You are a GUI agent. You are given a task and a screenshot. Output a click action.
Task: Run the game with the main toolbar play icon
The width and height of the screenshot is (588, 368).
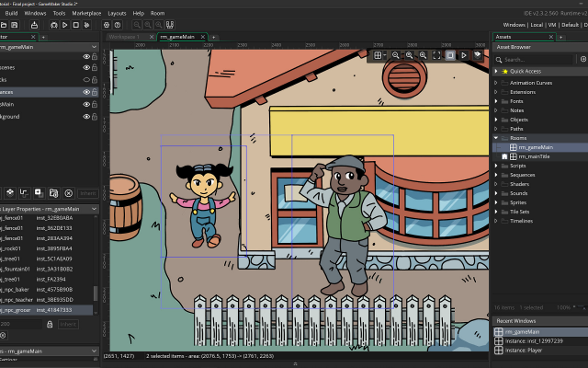[65, 25]
